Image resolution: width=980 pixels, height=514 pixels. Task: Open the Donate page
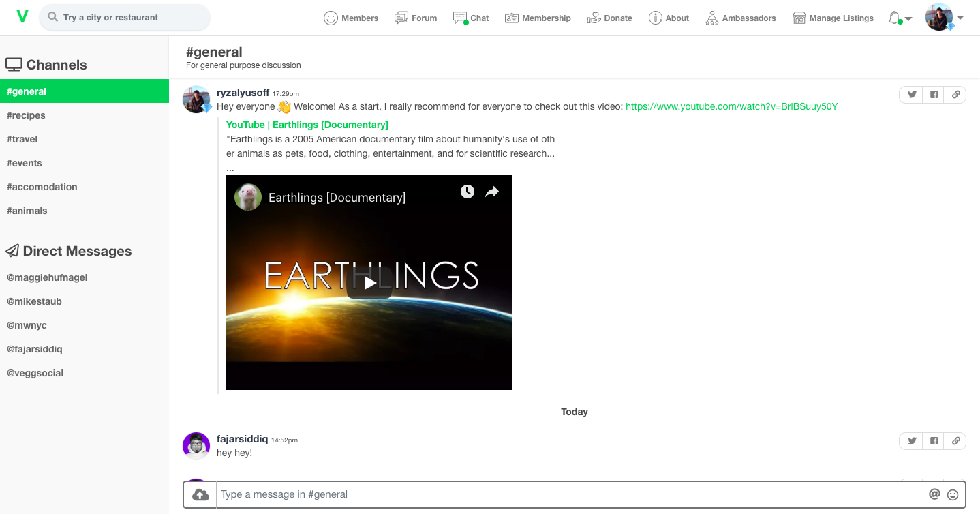pyautogui.click(x=609, y=18)
